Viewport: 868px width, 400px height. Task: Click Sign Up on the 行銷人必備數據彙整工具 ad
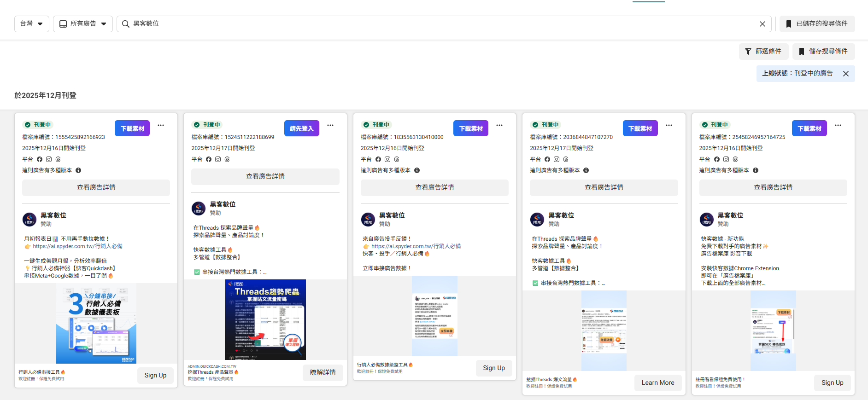tap(494, 368)
